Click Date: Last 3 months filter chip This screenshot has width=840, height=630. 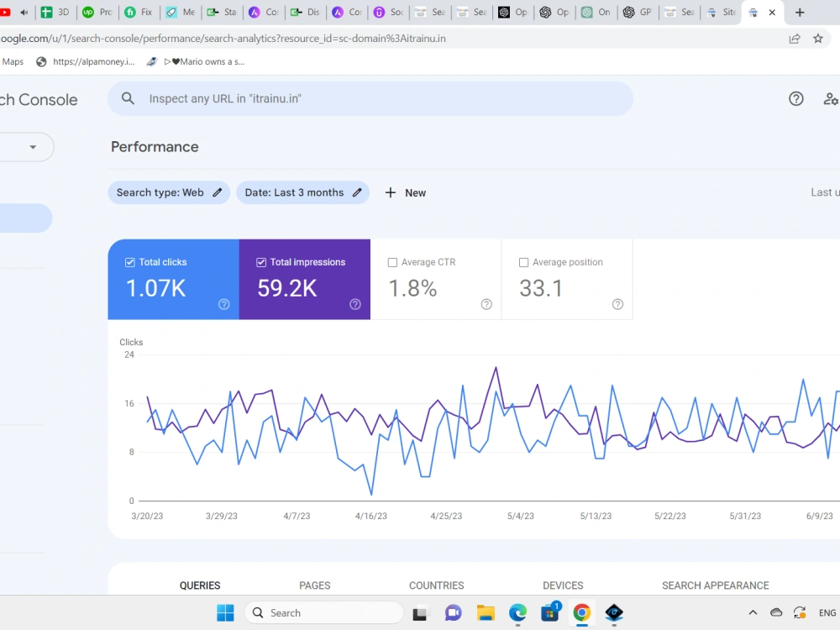tap(302, 192)
